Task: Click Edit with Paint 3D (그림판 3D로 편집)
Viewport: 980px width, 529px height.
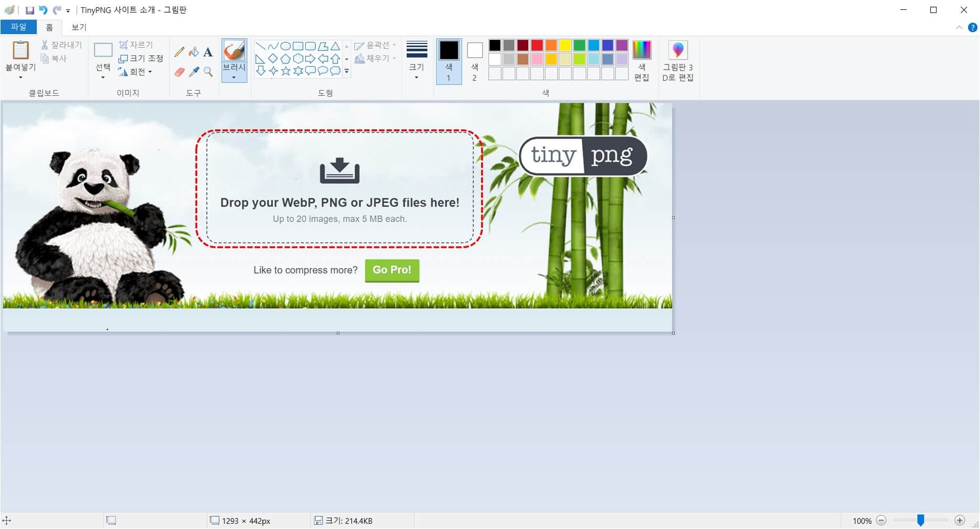Action: point(678,61)
